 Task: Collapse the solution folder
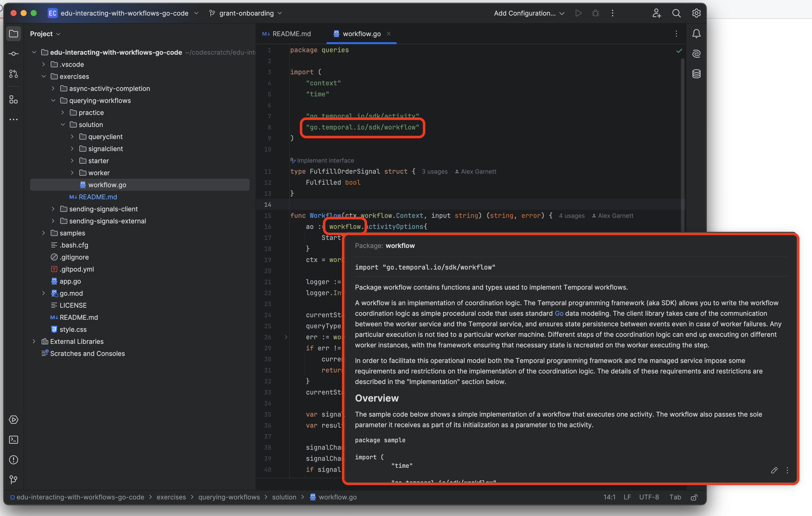pyautogui.click(x=62, y=125)
